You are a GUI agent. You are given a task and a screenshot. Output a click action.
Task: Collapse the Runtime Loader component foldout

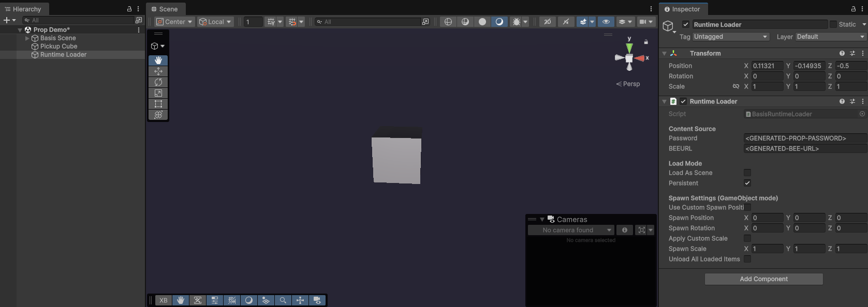(664, 101)
